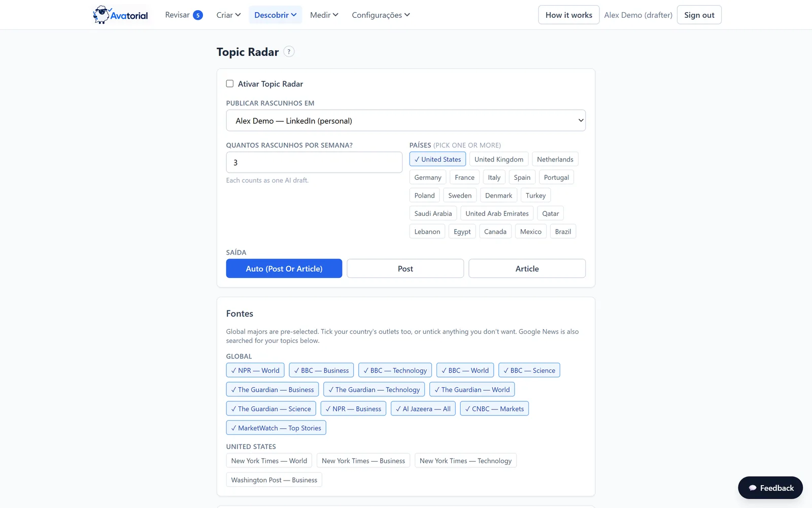Tick New York Times — Technology source

pyautogui.click(x=465, y=461)
